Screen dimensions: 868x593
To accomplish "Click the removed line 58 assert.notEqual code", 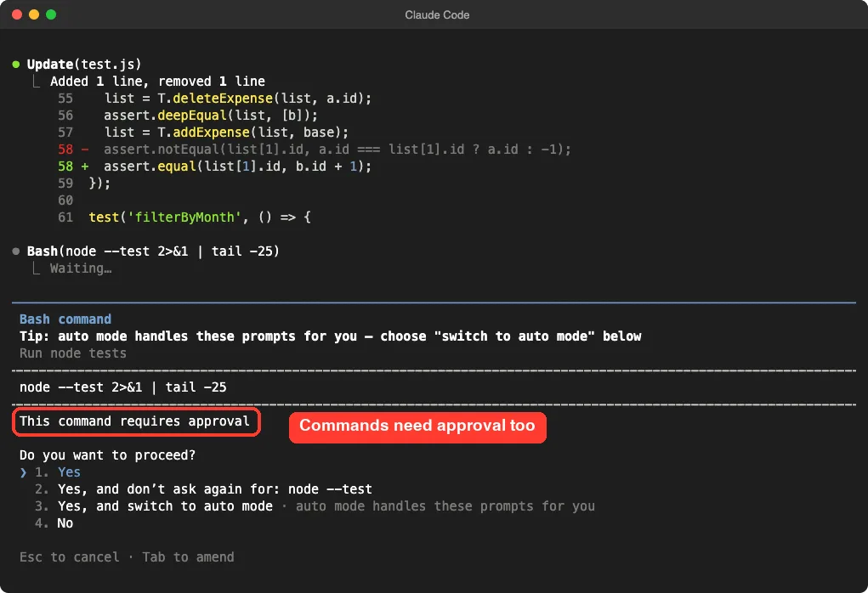I will point(338,150).
